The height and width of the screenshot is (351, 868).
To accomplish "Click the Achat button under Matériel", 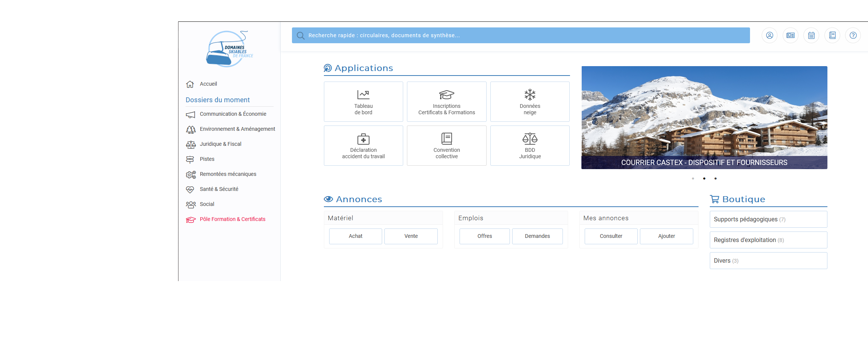I will (355, 236).
